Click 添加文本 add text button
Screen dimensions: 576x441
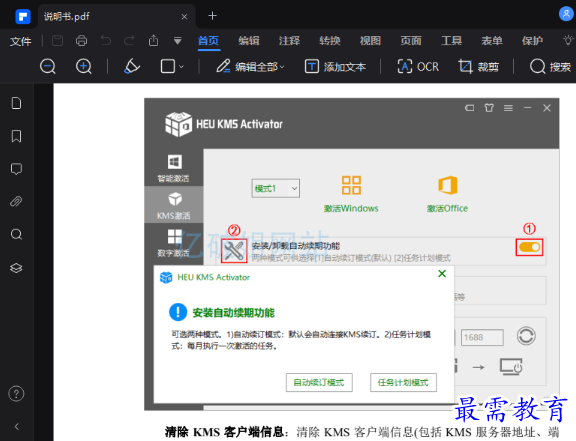pyautogui.click(x=335, y=67)
